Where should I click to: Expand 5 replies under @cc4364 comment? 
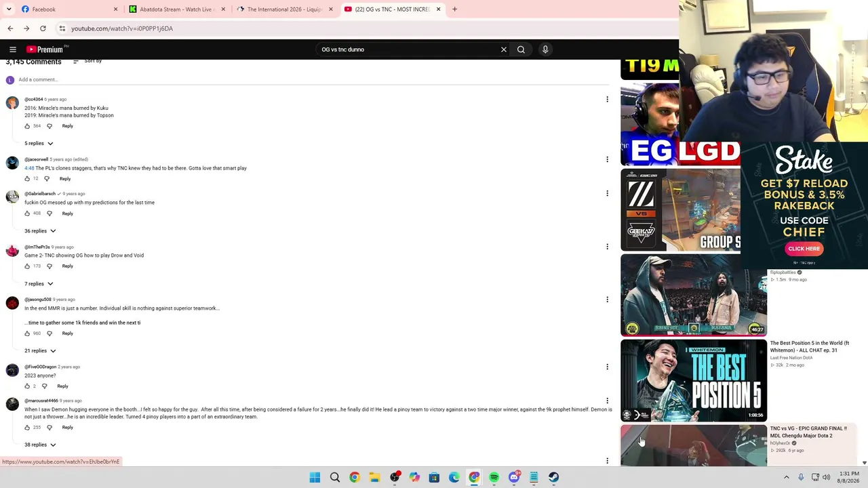pos(39,144)
